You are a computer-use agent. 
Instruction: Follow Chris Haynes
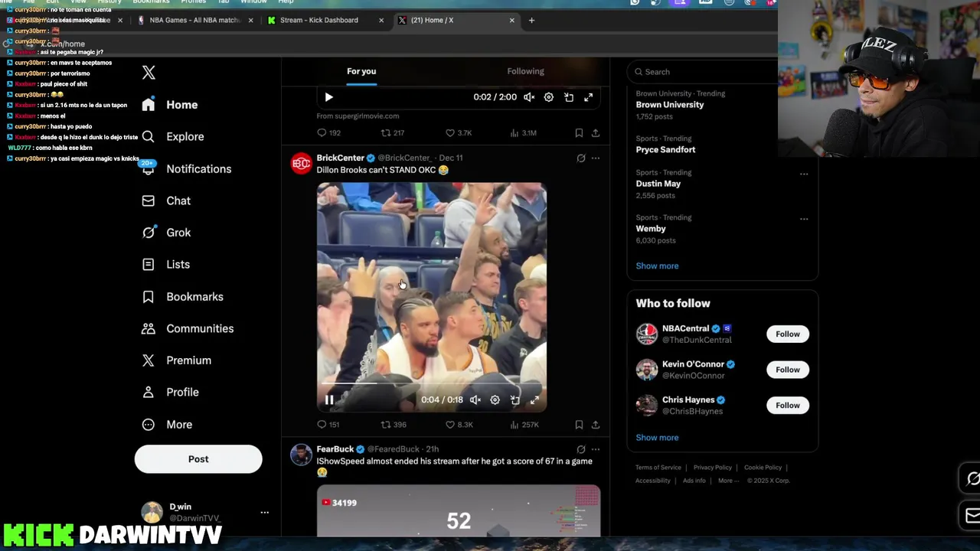787,406
